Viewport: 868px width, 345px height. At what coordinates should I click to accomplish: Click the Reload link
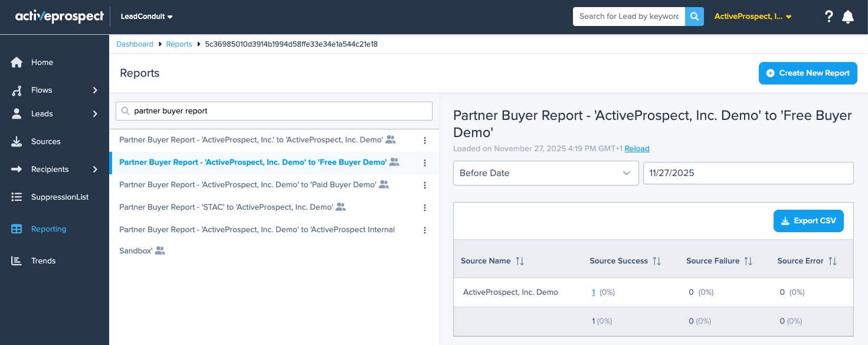(x=637, y=149)
